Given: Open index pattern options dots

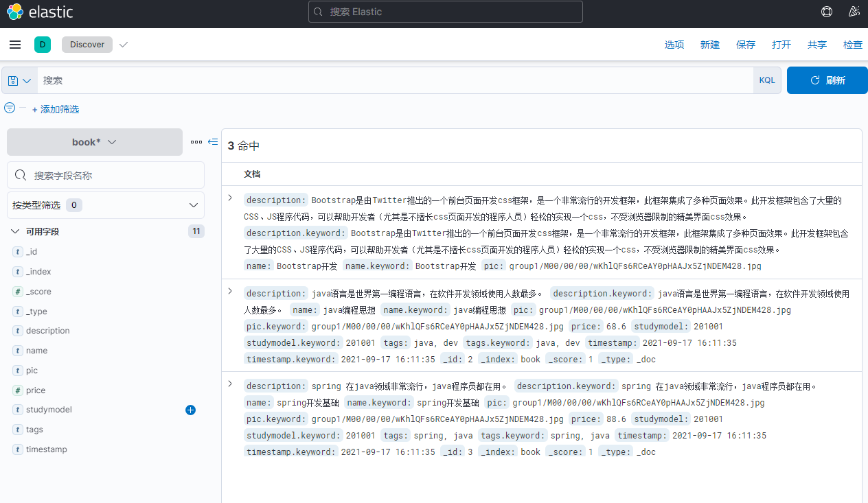Looking at the screenshot, I should tap(196, 142).
